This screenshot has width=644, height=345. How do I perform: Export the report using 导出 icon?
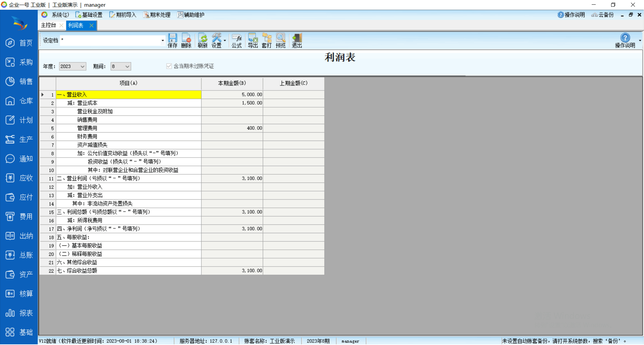253,41
